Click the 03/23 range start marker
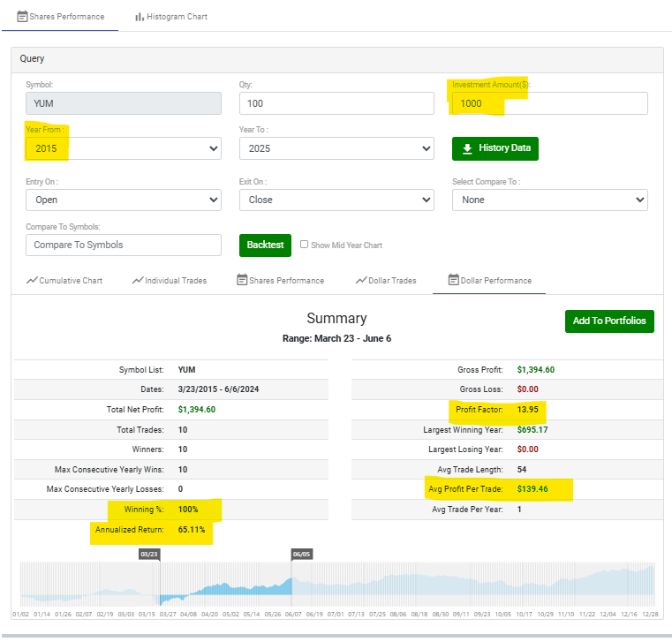 (x=149, y=555)
